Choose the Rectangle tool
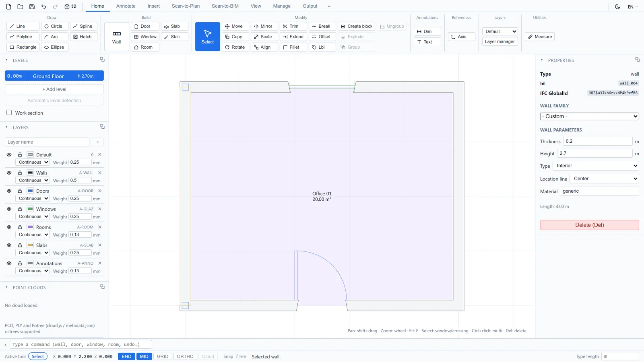 coord(23,47)
